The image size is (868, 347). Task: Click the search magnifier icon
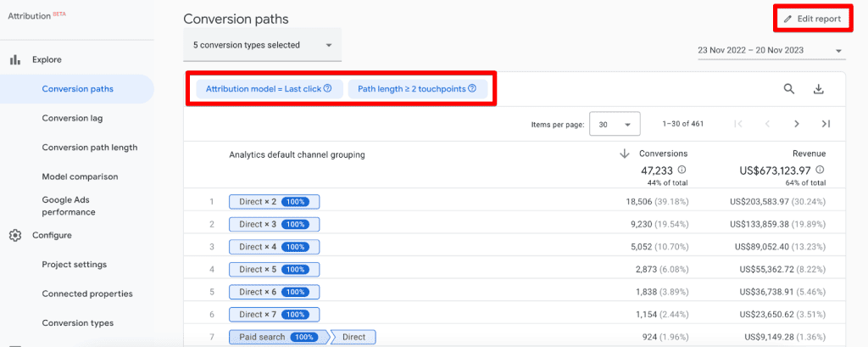[789, 89]
